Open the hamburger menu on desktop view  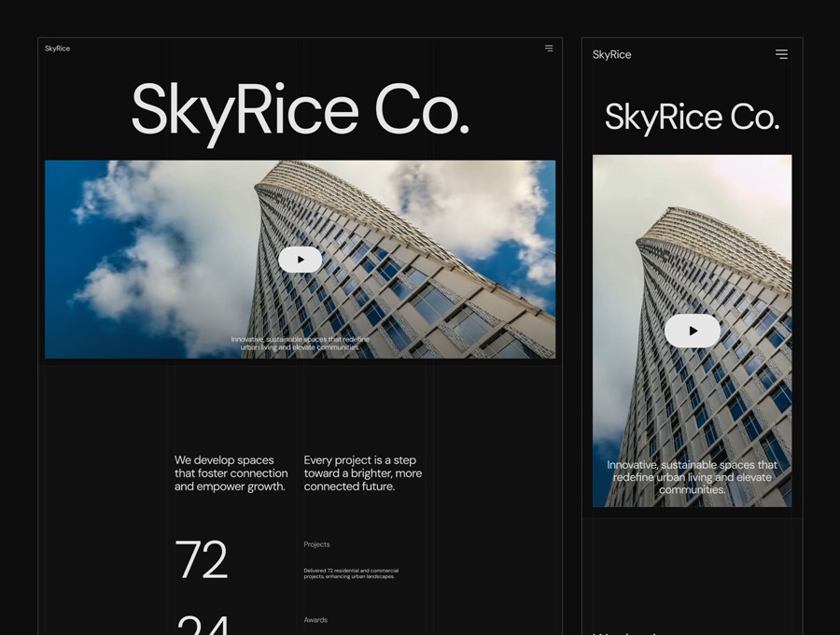549,48
